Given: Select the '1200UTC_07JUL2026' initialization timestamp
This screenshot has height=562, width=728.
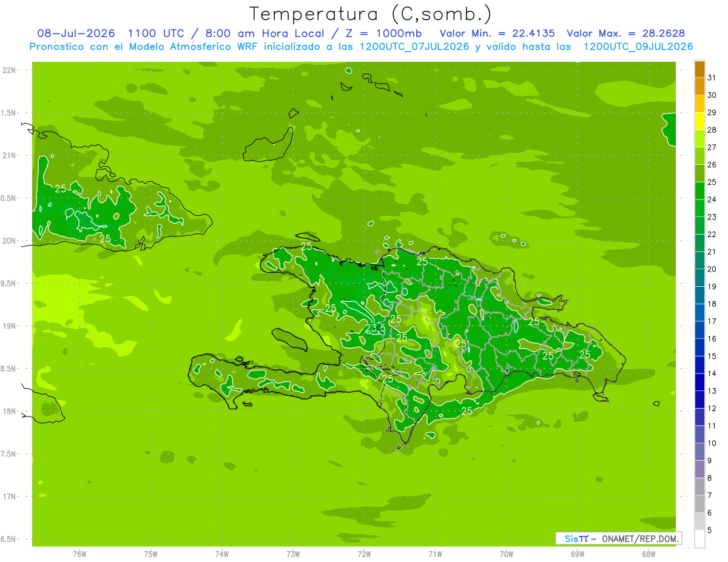Looking at the screenshot, I should tap(414, 47).
